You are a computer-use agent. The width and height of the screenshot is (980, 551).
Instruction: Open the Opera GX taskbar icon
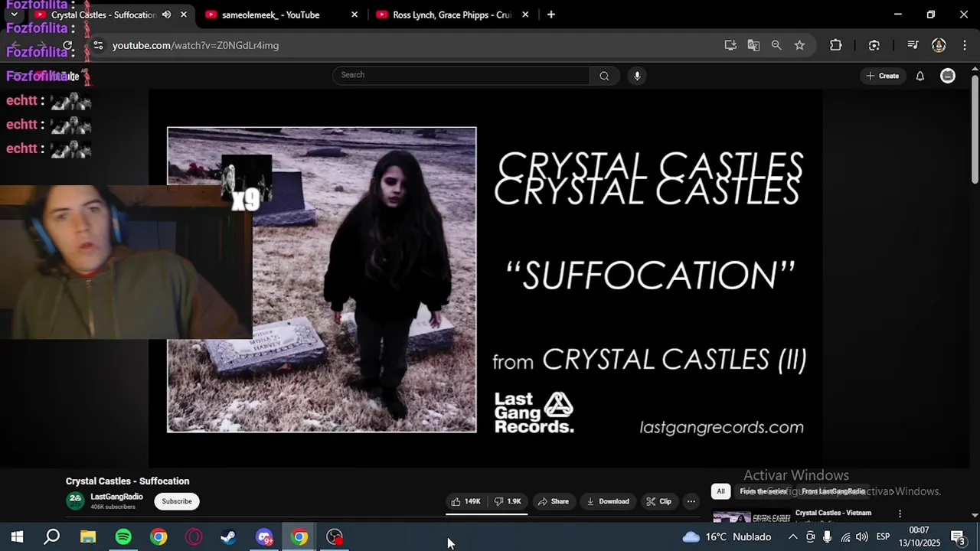coord(194,537)
